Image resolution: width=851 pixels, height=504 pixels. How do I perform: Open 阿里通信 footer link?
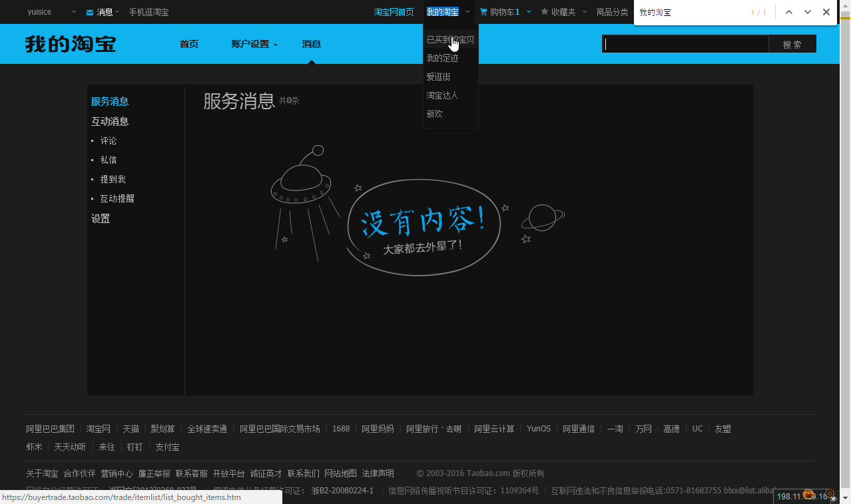579,429
